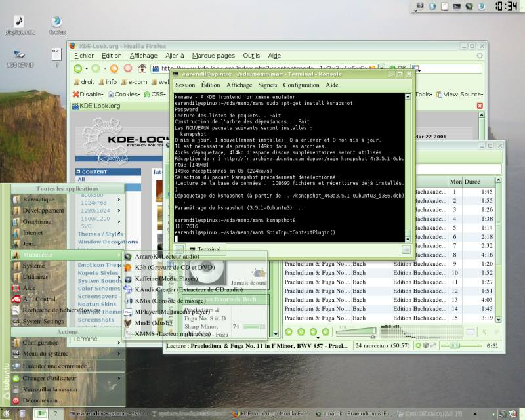Click the Firefox home icon
Viewport: 525px width, 420px height.
click(x=142, y=68)
